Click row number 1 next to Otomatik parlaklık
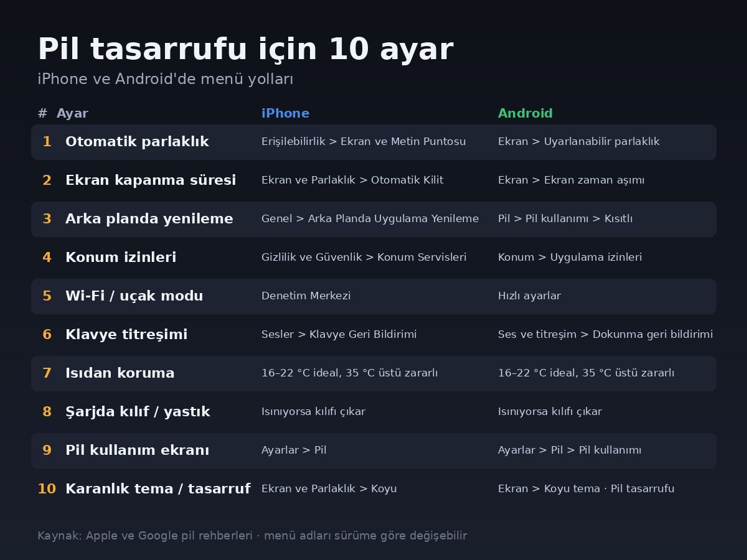Screen dimensions: 747x560 (x=47, y=142)
